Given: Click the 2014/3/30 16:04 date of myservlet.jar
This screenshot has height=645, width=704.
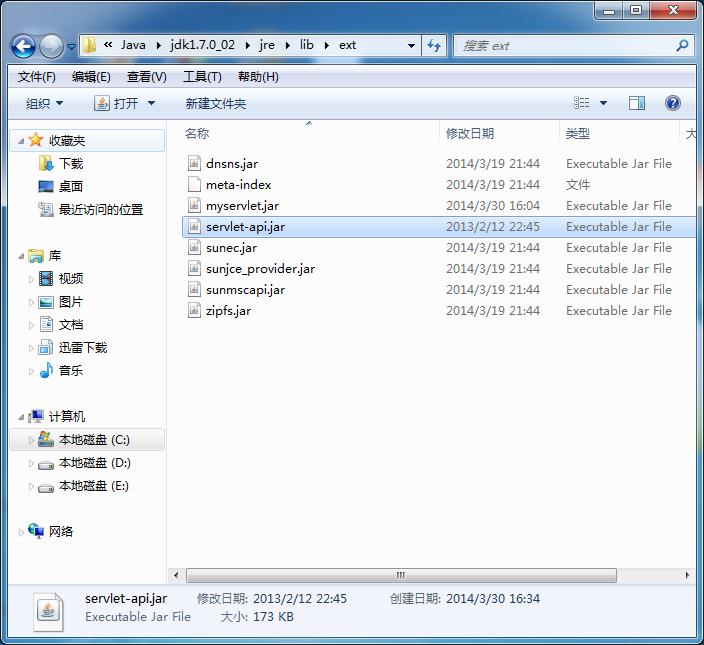Looking at the screenshot, I should click(x=493, y=206).
